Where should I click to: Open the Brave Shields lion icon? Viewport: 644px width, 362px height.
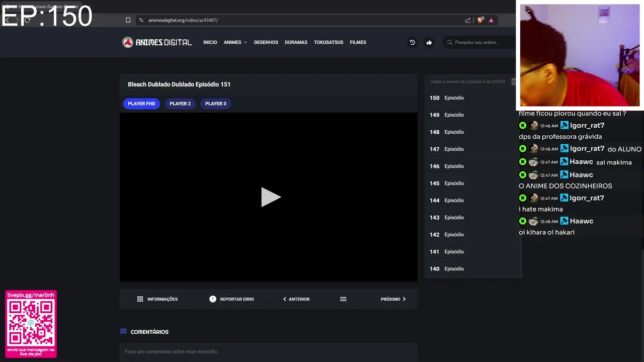tap(480, 20)
